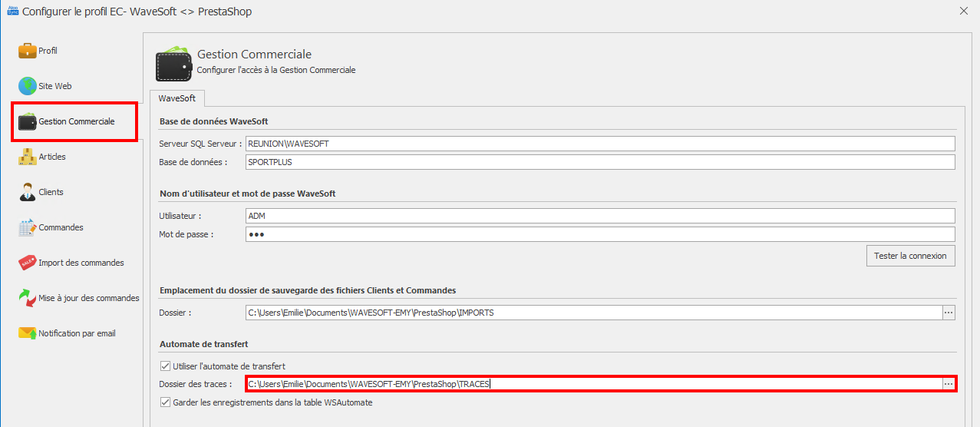Open the Commandes calendar icon

(28, 227)
